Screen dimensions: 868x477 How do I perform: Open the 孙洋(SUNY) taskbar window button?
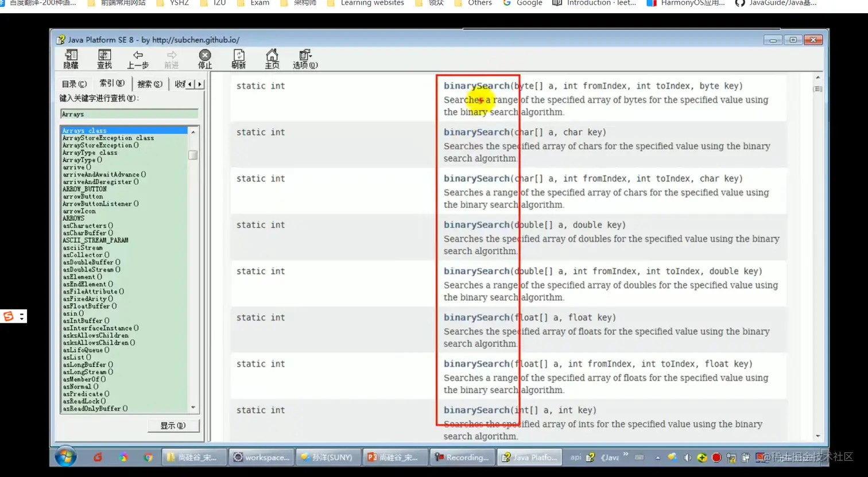327,457
